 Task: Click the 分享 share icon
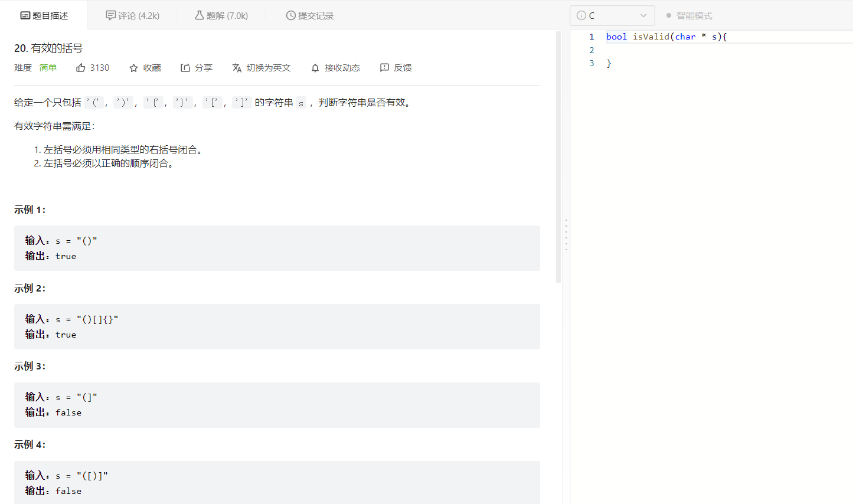(x=185, y=68)
